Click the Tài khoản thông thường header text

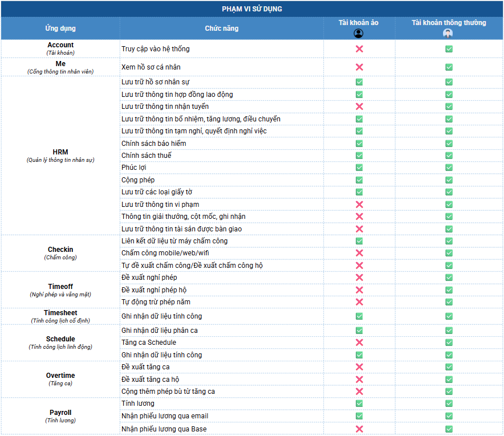tap(449, 22)
